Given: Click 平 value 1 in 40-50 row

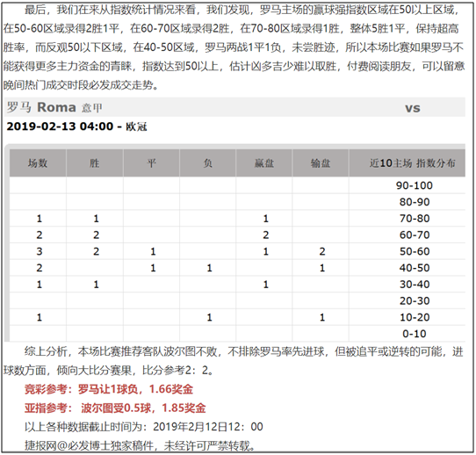Looking at the screenshot, I should tap(153, 268).
